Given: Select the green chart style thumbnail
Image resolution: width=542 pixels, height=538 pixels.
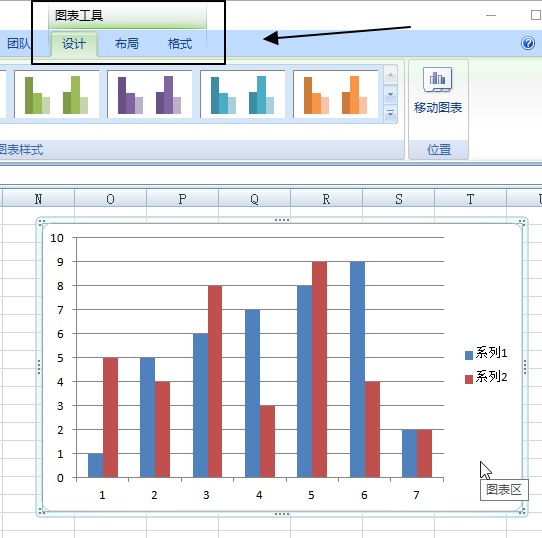Looking at the screenshot, I should click(56, 94).
